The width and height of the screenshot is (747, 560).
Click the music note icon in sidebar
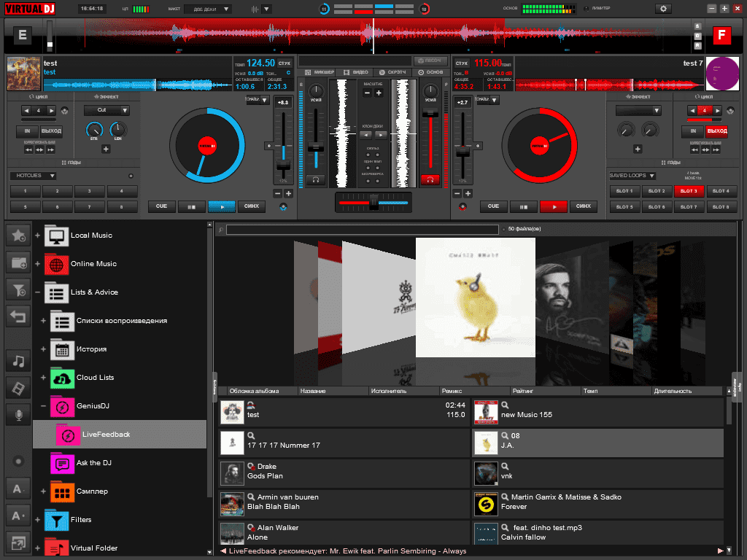pyautogui.click(x=18, y=361)
